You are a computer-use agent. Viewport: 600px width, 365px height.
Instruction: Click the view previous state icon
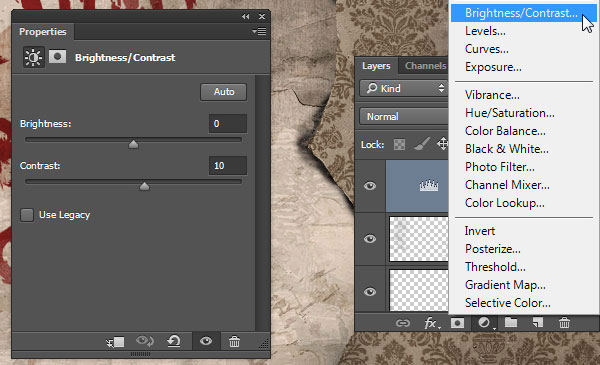coord(145,341)
